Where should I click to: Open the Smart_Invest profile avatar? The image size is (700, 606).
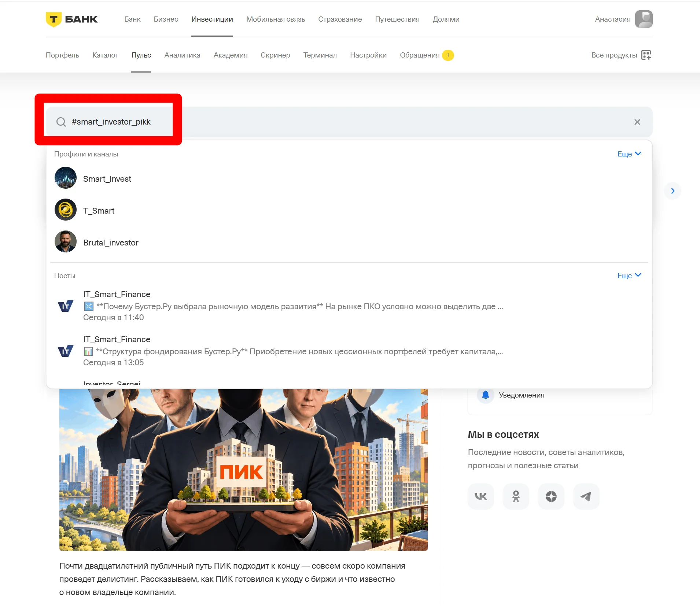click(66, 178)
